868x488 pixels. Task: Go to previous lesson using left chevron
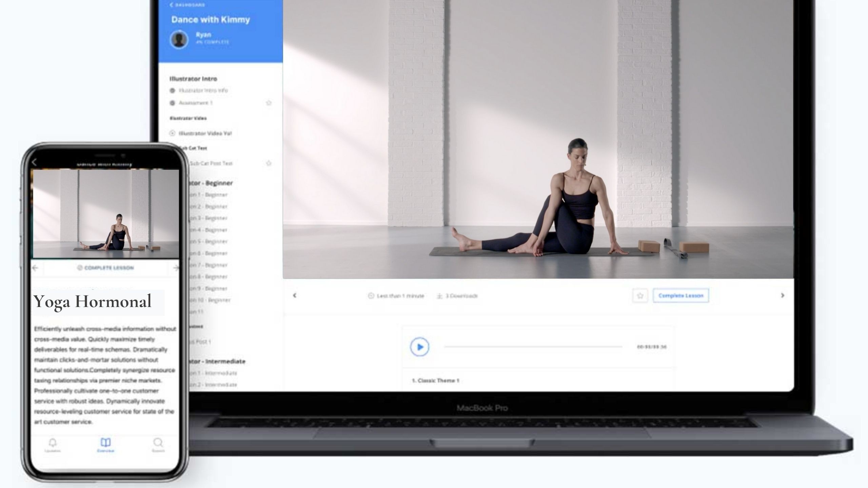[295, 296]
